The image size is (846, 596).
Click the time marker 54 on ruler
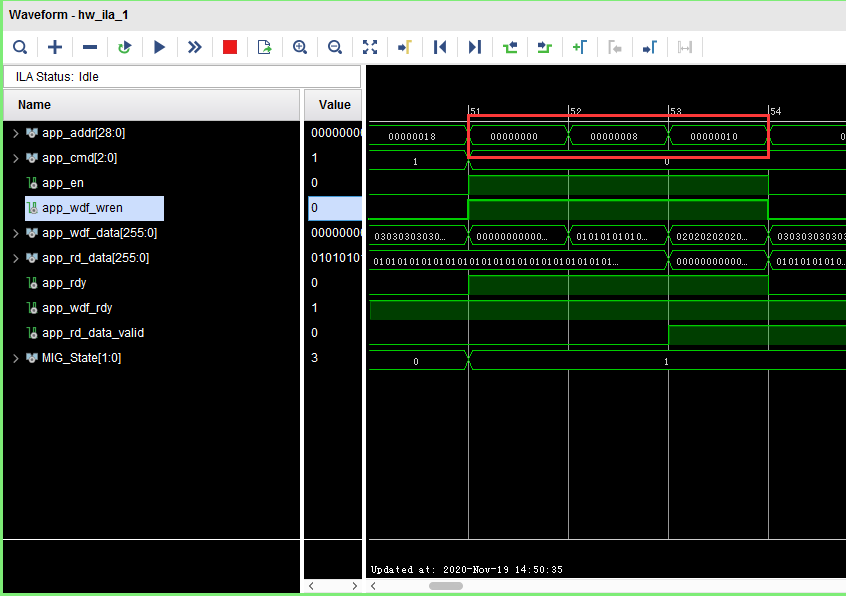click(x=775, y=111)
